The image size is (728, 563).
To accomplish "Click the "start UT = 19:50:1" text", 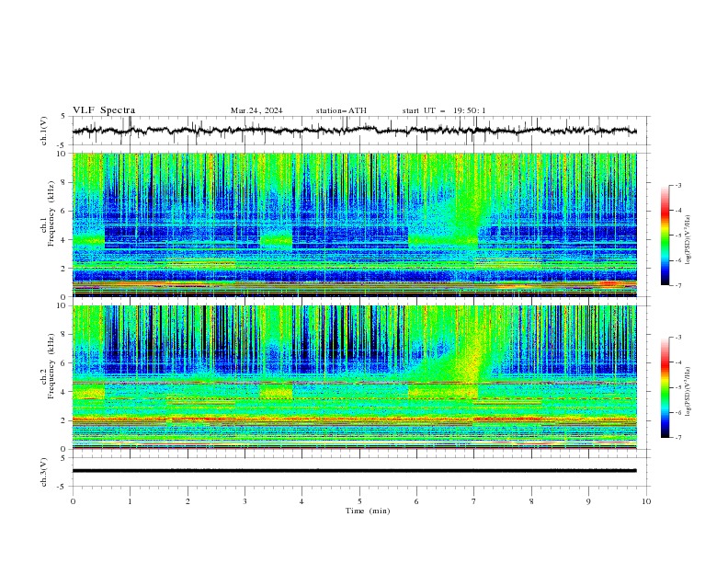I will click(x=444, y=110).
